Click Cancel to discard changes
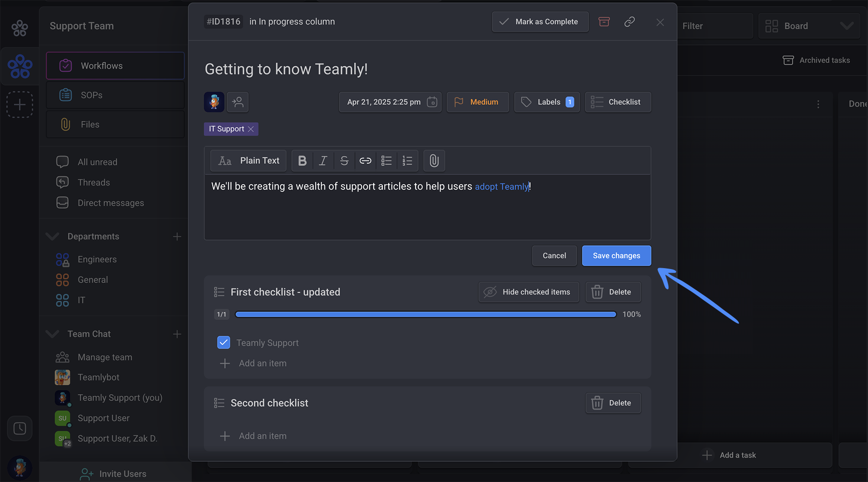 coord(554,255)
